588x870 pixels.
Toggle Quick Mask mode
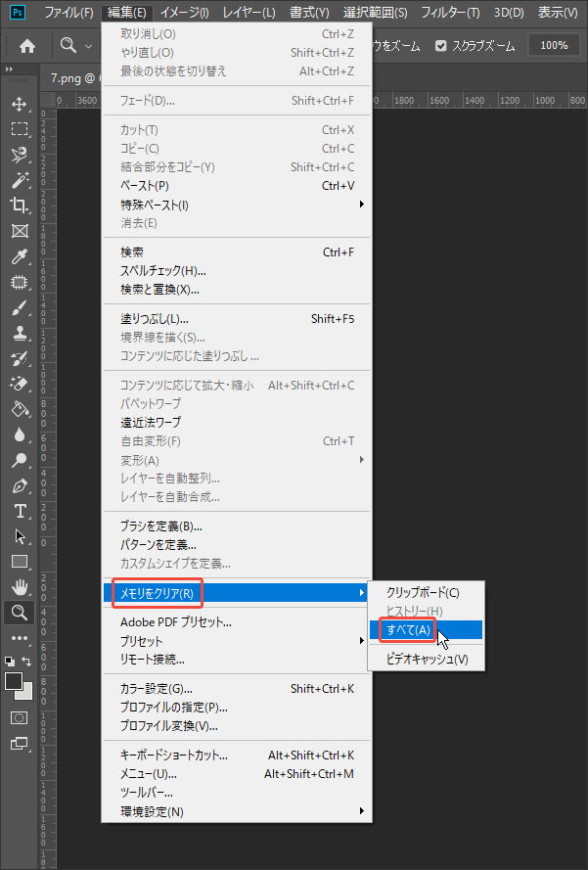(x=19, y=718)
